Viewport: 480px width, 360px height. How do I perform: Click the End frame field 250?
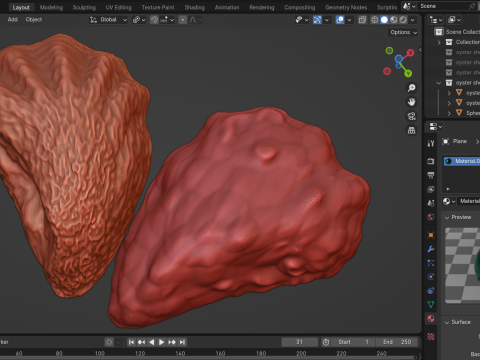pyautogui.click(x=396, y=342)
